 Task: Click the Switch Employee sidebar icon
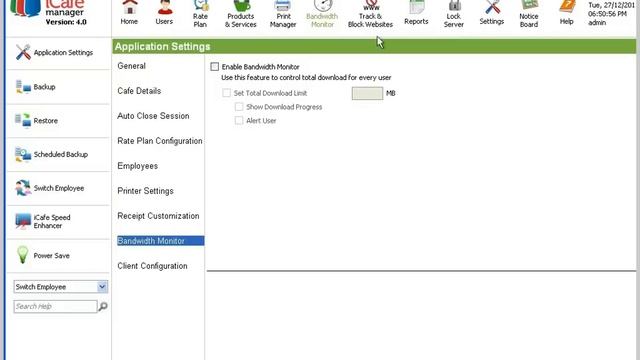click(23, 188)
